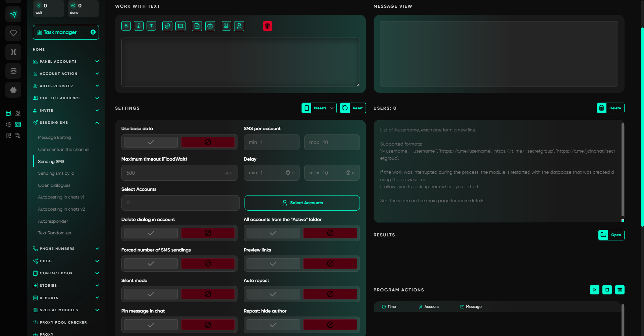Screen dimensions: 644x336
Task: Click the database icon in left rail
Action: pyautogui.click(x=13, y=71)
